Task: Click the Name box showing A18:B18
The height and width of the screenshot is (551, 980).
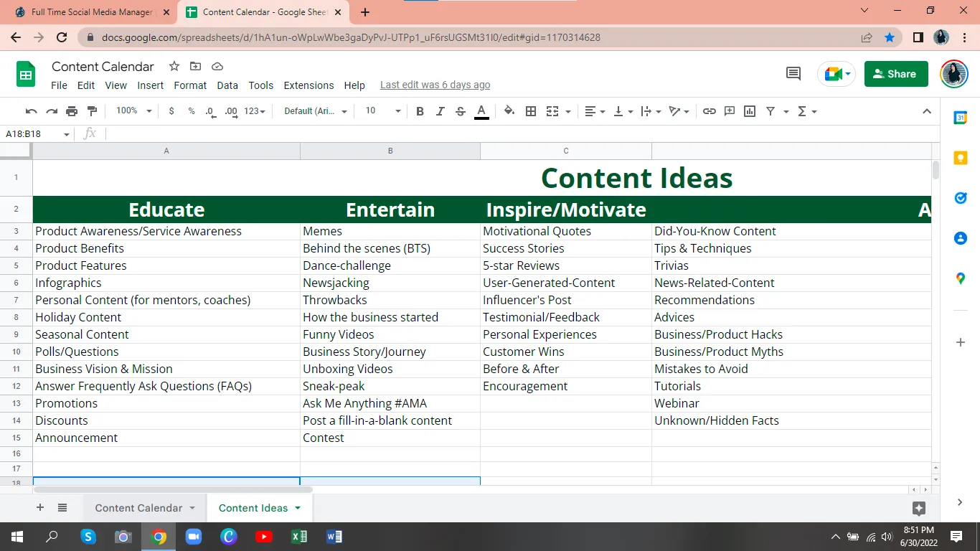Action: pyautogui.click(x=32, y=134)
